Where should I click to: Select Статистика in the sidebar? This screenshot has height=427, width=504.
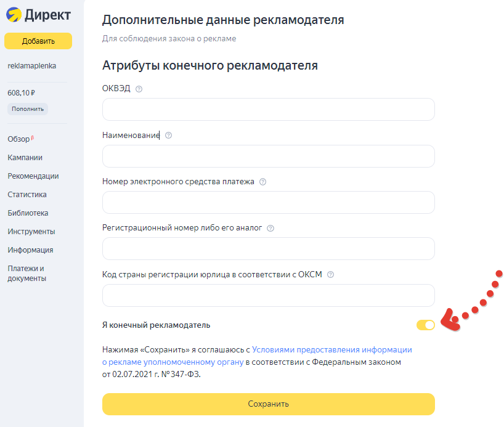pos(27,195)
